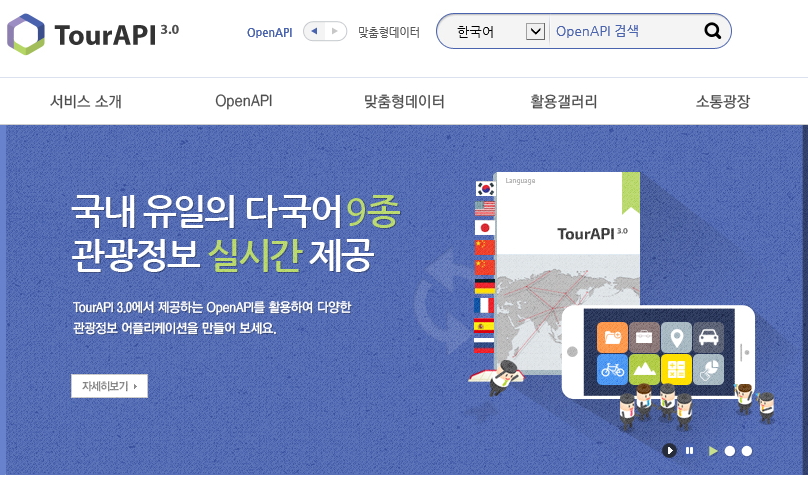Click the yellow calculator app icon
The height and width of the screenshot is (479, 808).
tap(676, 369)
